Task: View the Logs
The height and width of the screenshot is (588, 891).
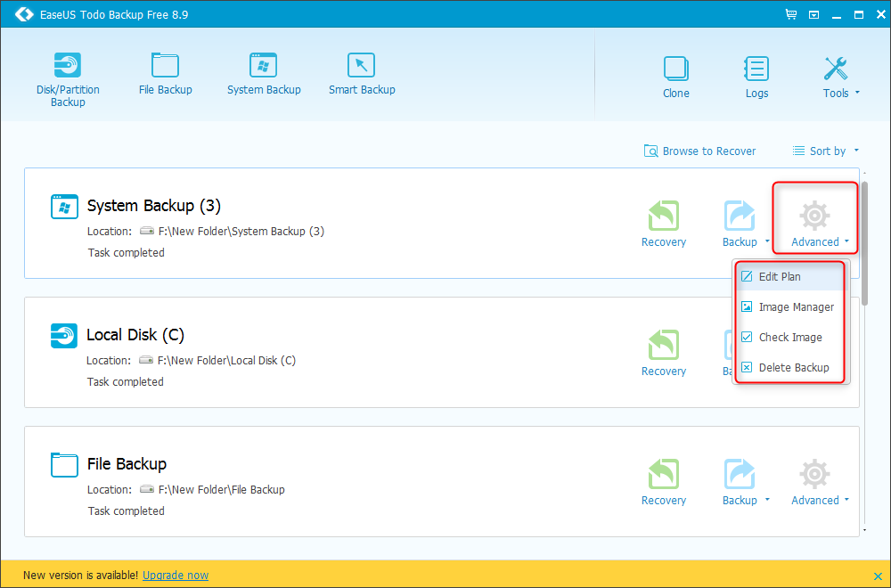Action: [756, 77]
